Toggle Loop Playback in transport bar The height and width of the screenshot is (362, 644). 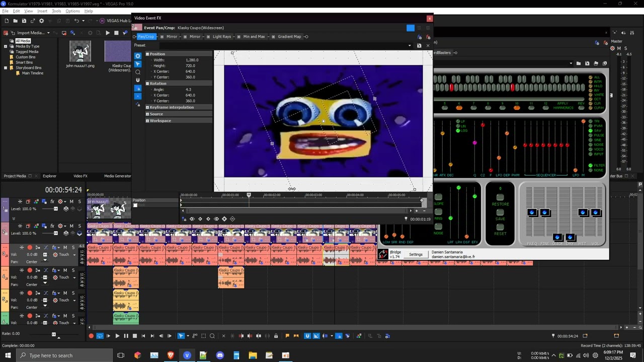[100, 336]
